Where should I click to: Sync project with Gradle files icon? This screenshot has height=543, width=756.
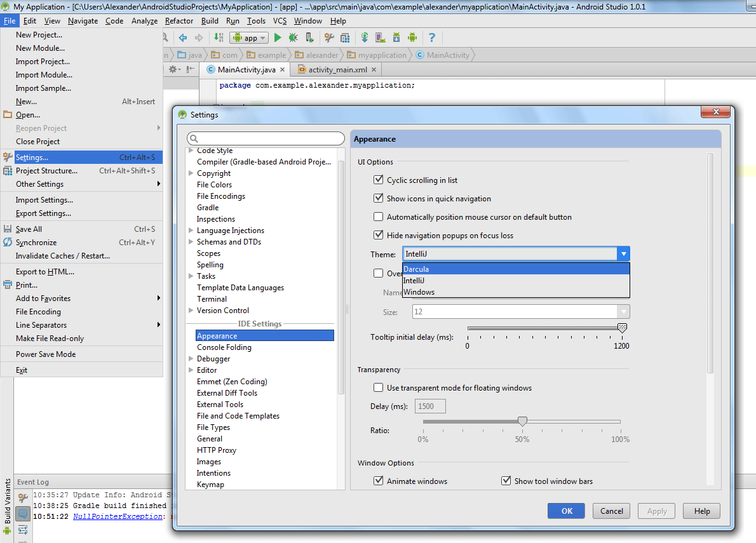point(365,37)
